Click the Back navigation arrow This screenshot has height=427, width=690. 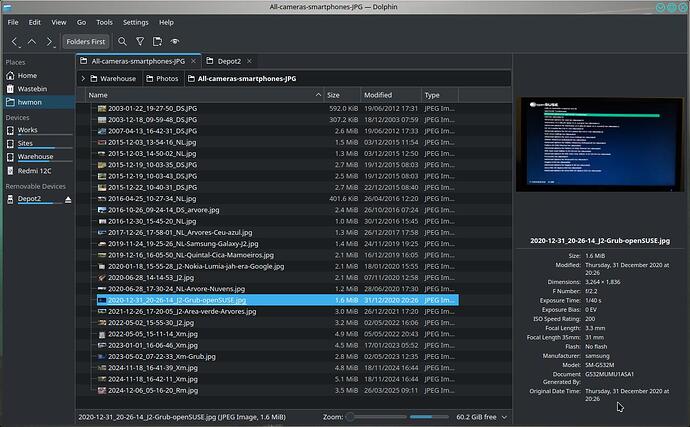[14, 42]
